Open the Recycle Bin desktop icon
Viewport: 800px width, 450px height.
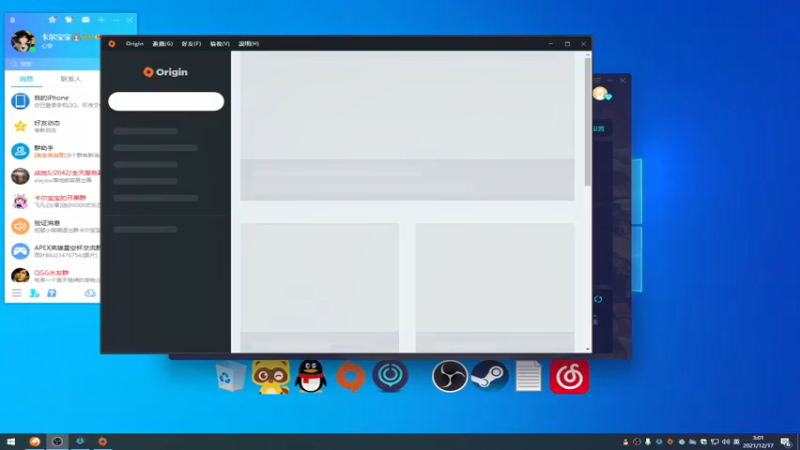pyautogui.click(x=230, y=377)
